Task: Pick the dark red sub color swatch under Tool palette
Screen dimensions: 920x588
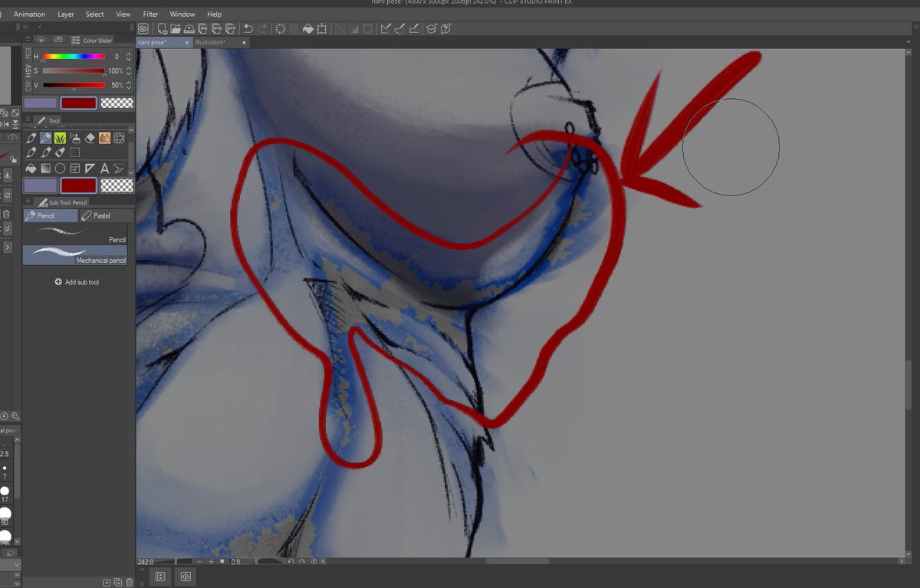Action: click(x=78, y=186)
